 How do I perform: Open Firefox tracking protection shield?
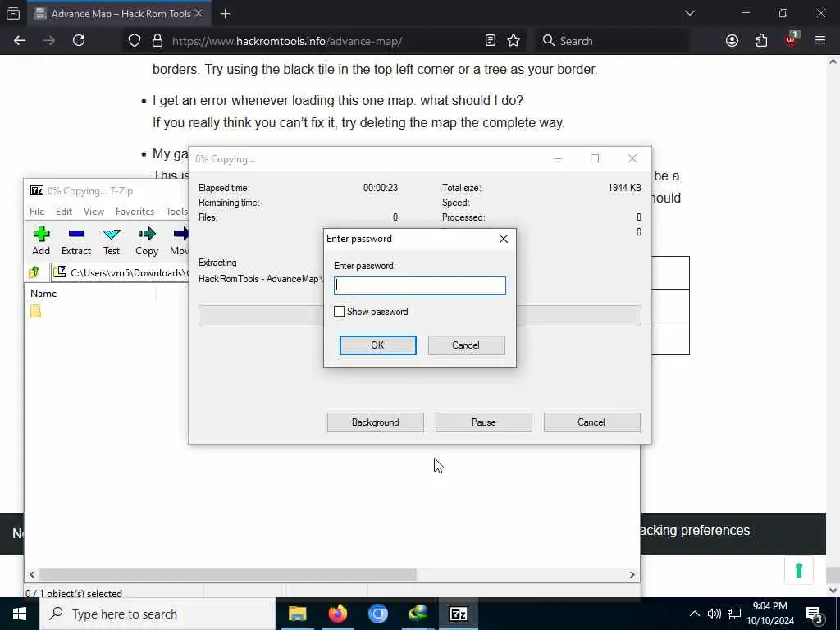(135, 41)
